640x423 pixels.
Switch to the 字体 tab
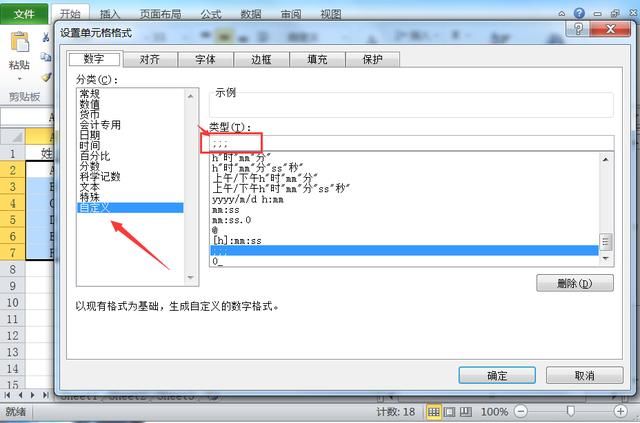(x=205, y=59)
